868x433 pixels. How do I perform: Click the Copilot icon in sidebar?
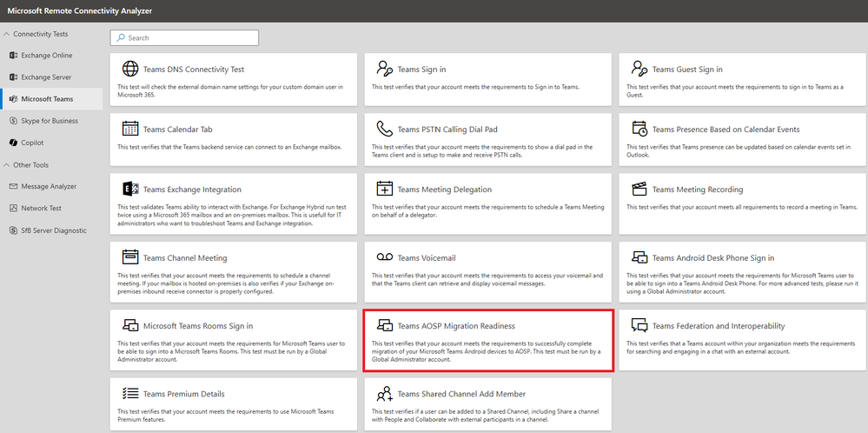click(13, 143)
